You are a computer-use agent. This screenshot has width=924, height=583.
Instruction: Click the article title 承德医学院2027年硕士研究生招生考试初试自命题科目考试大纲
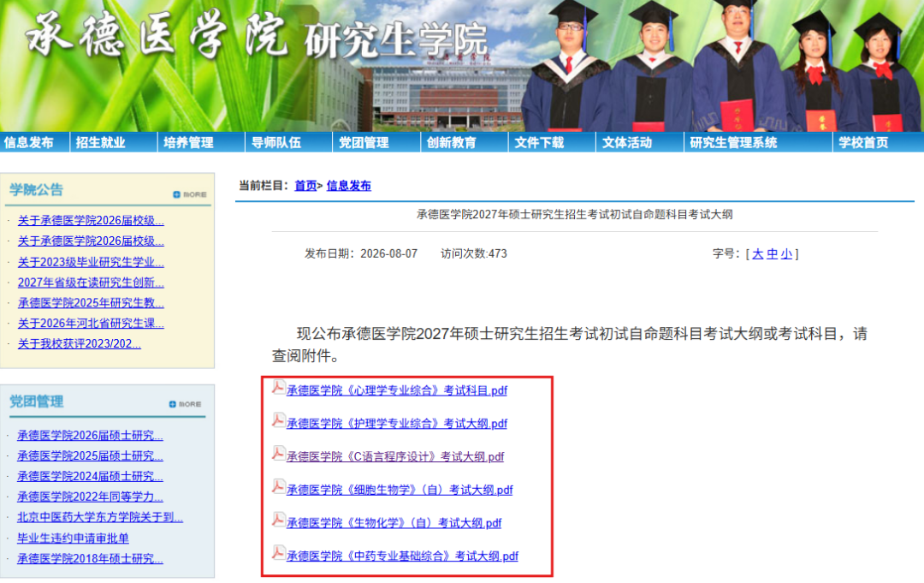pyautogui.click(x=575, y=215)
